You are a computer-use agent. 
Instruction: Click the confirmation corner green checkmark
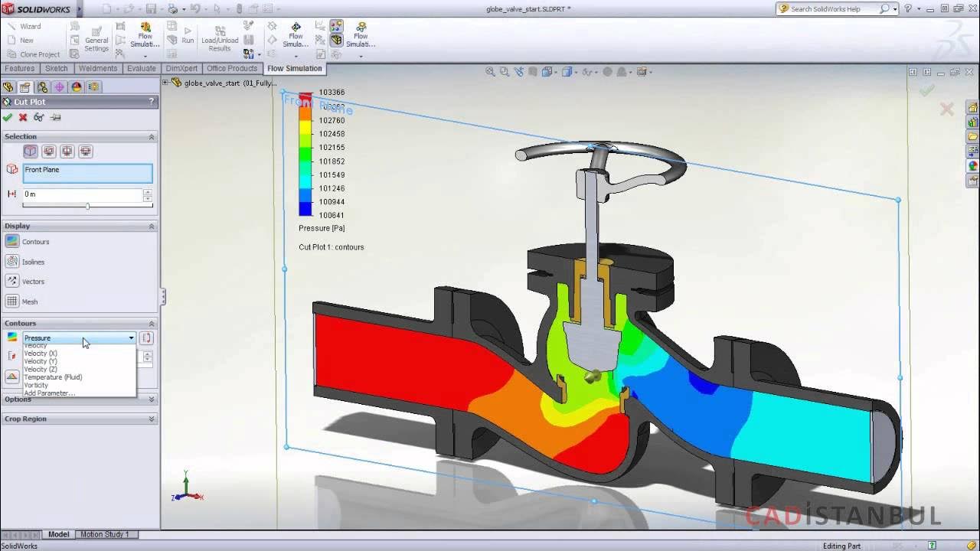[927, 90]
